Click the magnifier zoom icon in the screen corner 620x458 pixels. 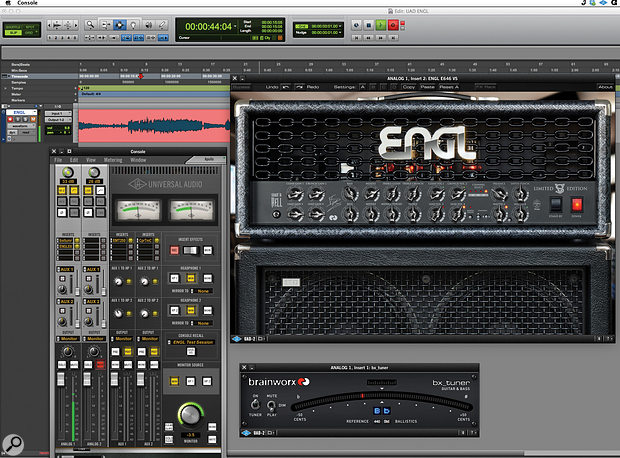[13, 445]
